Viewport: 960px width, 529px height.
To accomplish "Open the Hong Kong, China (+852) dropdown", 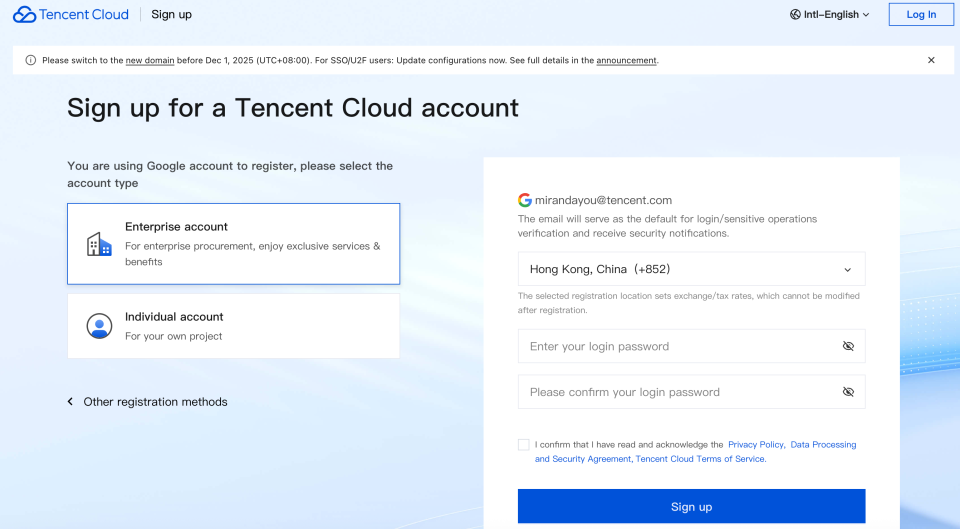I will point(691,269).
